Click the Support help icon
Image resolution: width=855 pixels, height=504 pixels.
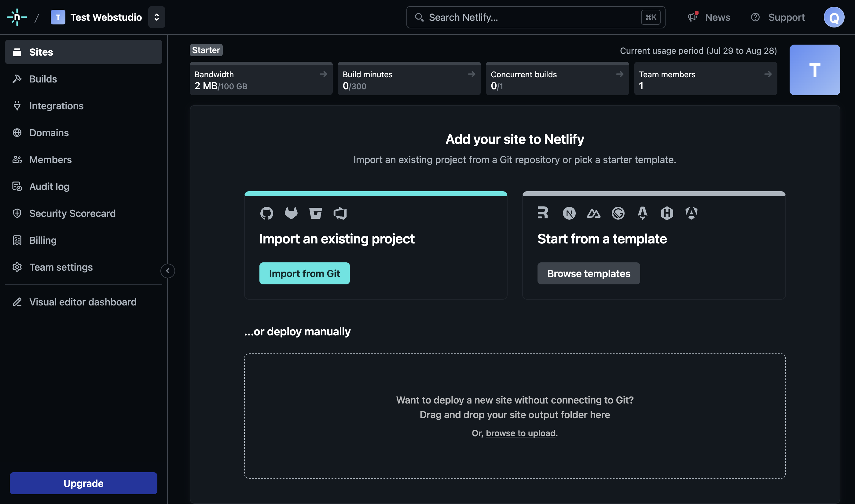click(755, 17)
